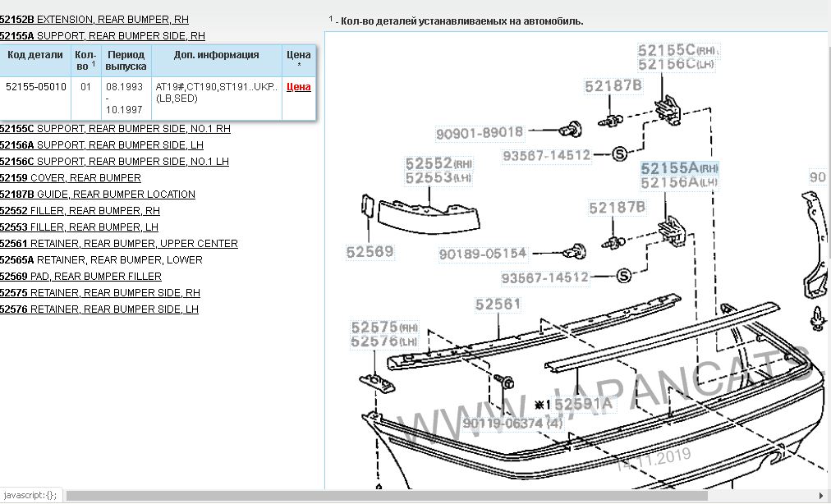This screenshot has width=831, height=504.
Task: Open 52561 RETAINER, REAR BUMPER, UPPER CENTER
Action: coord(119,244)
